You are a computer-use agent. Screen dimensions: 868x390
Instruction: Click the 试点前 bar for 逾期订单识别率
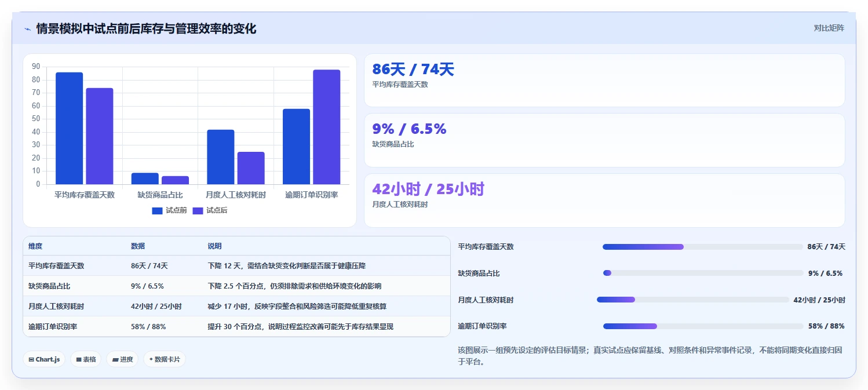pyautogui.click(x=296, y=147)
